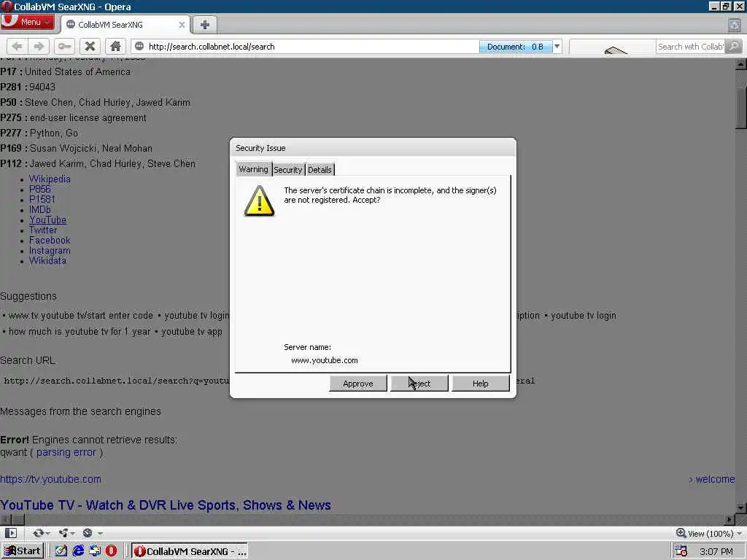Image resolution: width=747 pixels, height=560 pixels.
Task: Open the Instagram link
Action: tap(50, 251)
